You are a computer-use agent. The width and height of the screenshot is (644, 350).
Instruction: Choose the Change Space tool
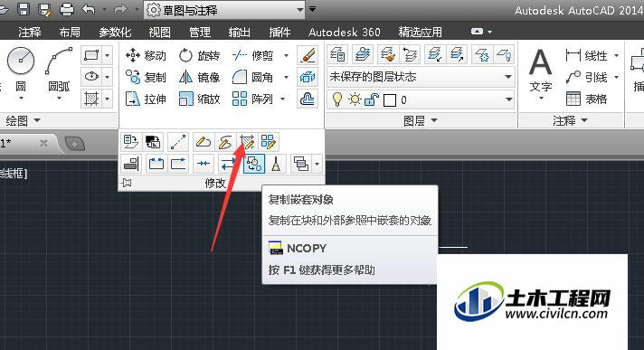click(x=153, y=142)
